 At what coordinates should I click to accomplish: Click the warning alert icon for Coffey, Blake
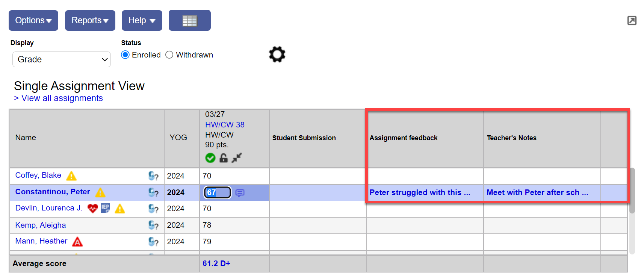click(x=71, y=176)
